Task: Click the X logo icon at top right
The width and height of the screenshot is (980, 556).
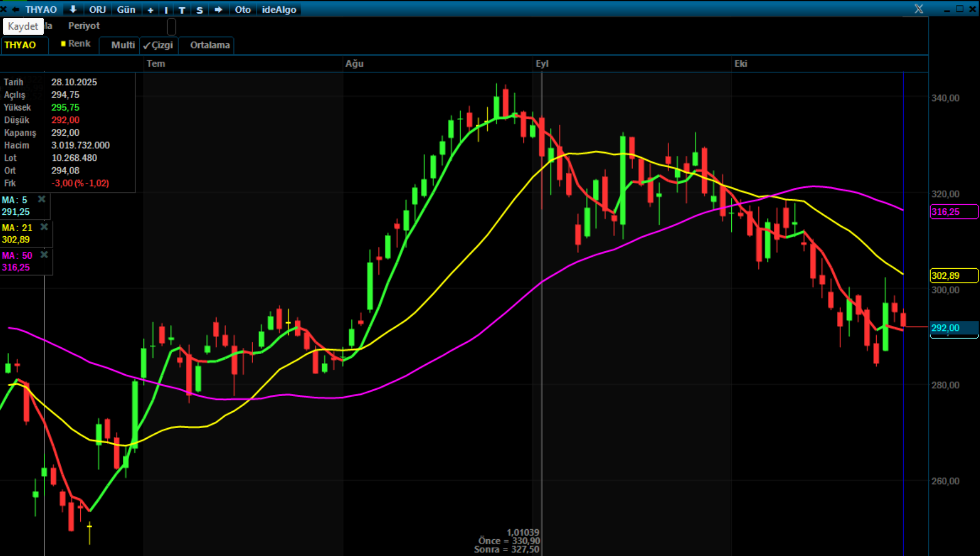Action: 918,9
